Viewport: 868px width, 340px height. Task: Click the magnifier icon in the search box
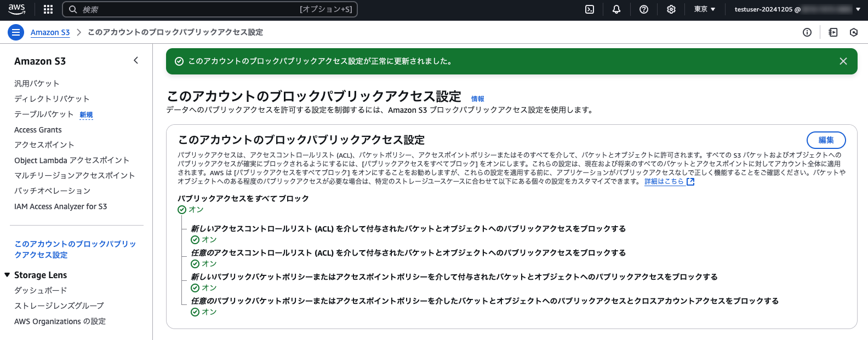73,9
